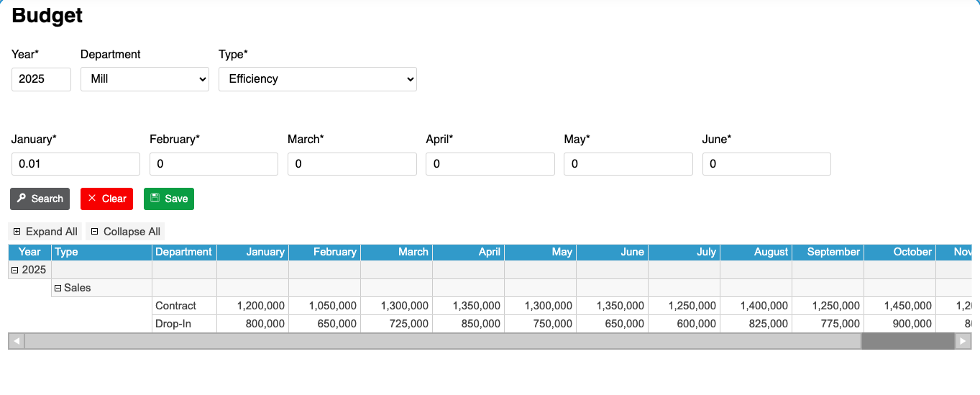Screen dimensions: 980x395
Task: Click the minus icon on Collapse All
Action: point(94,232)
